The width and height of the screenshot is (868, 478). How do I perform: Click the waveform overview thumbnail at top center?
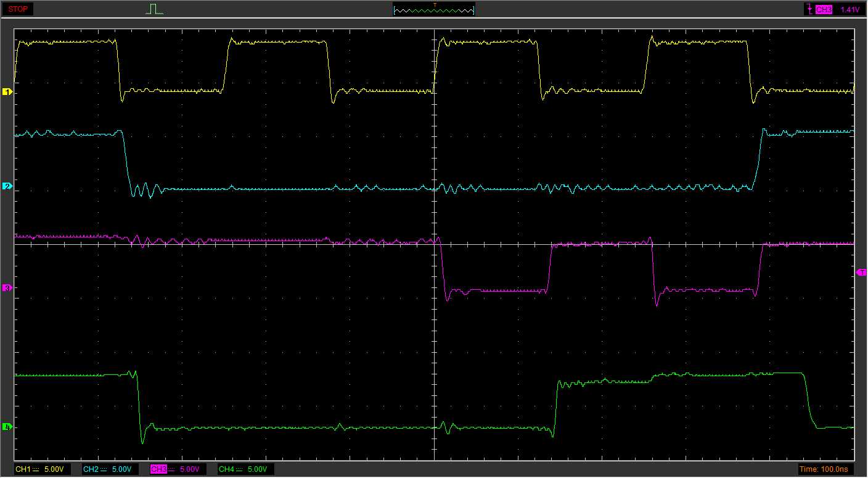434,10
